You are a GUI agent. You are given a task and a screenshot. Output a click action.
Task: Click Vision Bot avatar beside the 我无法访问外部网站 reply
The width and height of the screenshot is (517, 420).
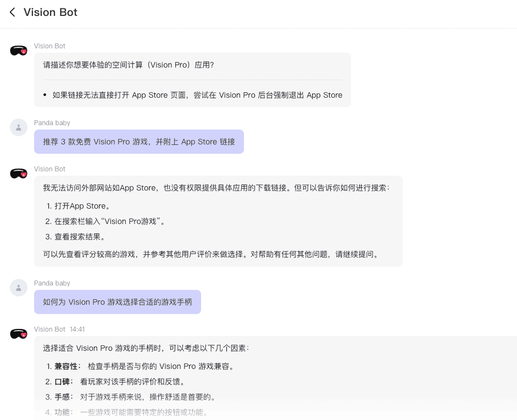(x=19, y=174)
